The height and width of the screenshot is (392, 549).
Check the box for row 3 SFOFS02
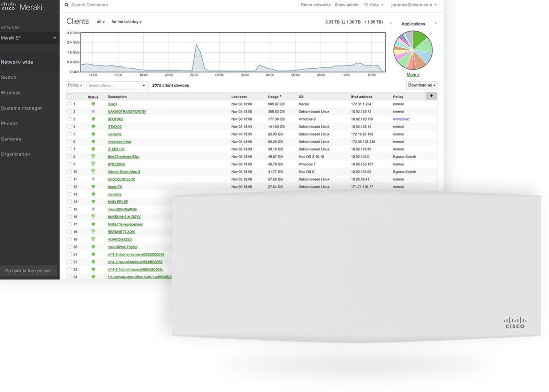[70, 119]
